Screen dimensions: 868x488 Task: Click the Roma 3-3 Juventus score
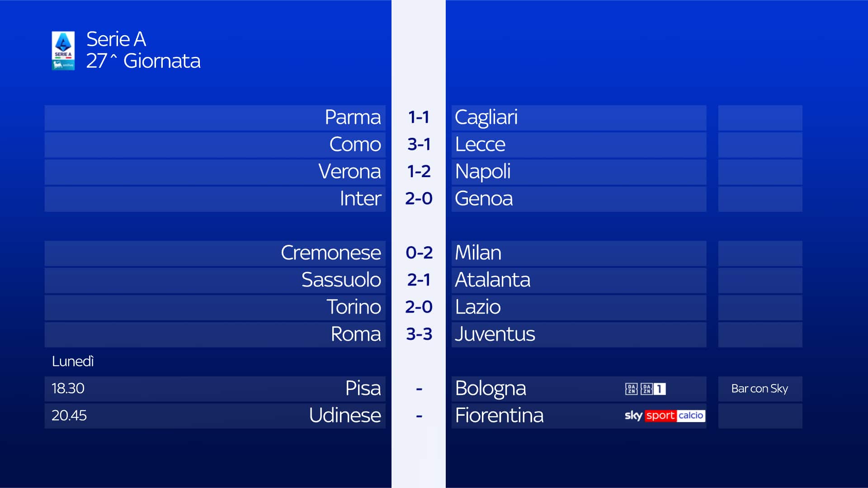click(x=419, y=334)
